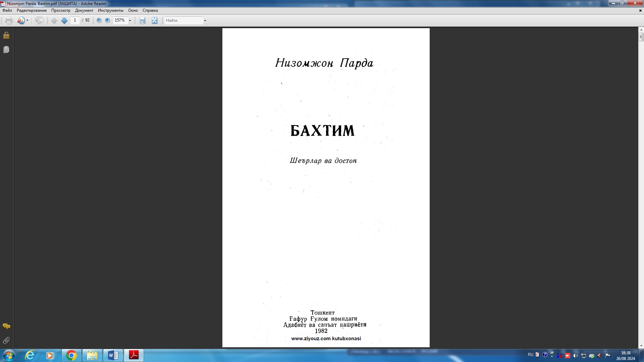Open Google Chrome from the taskbar

[71, 355]
